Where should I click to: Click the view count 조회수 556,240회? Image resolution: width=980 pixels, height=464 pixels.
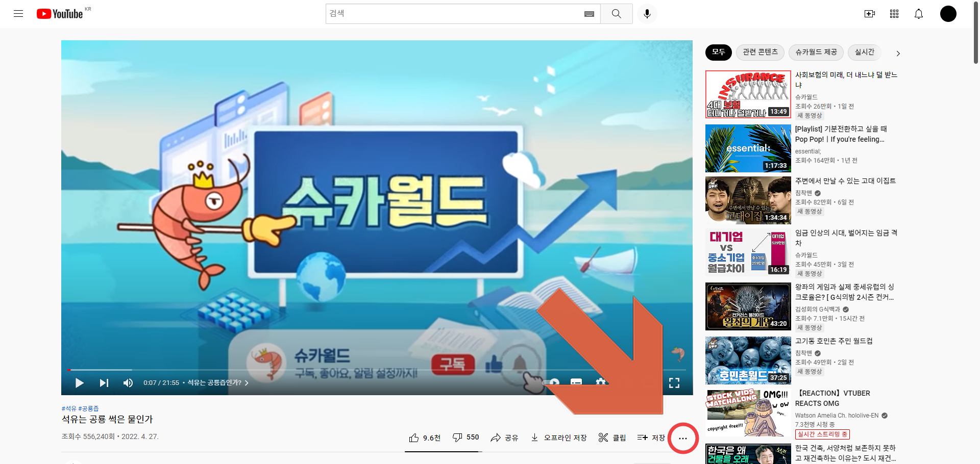[x=88, y=437]
